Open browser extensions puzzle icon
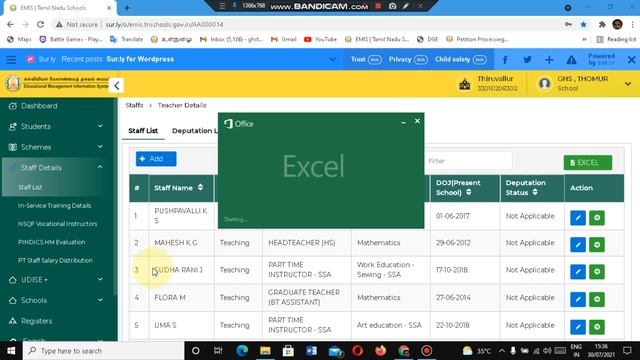 [602, 24]
